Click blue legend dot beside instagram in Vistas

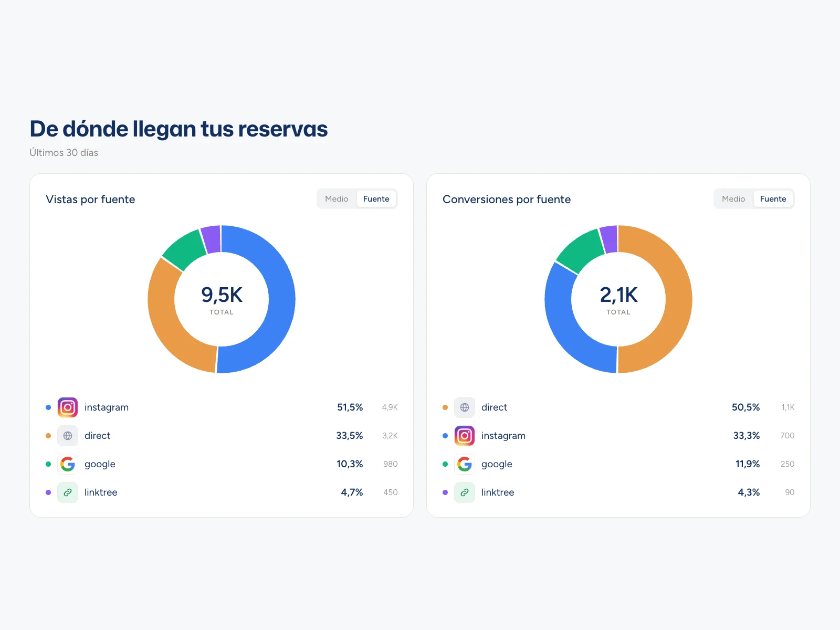pos(48,407)
